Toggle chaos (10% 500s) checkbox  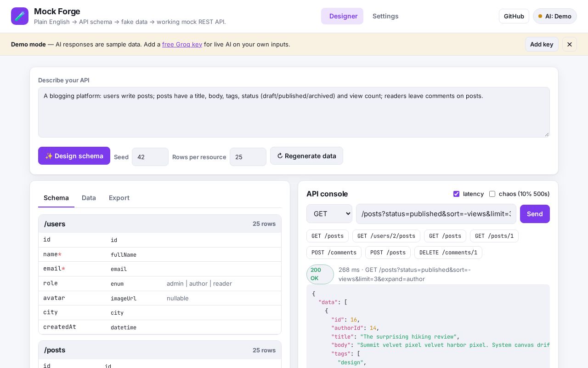pyautogui.click(x=492, y=194)
